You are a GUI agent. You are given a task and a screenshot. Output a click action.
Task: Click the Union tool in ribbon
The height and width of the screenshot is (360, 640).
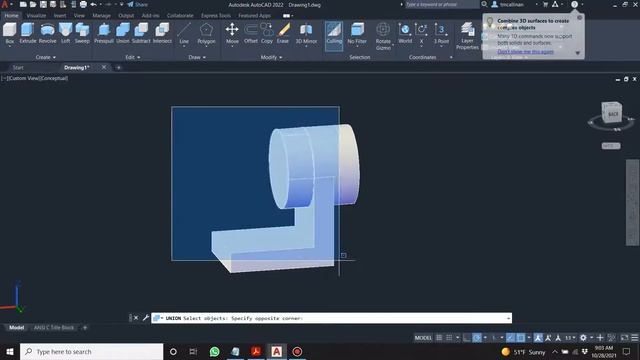122,33
